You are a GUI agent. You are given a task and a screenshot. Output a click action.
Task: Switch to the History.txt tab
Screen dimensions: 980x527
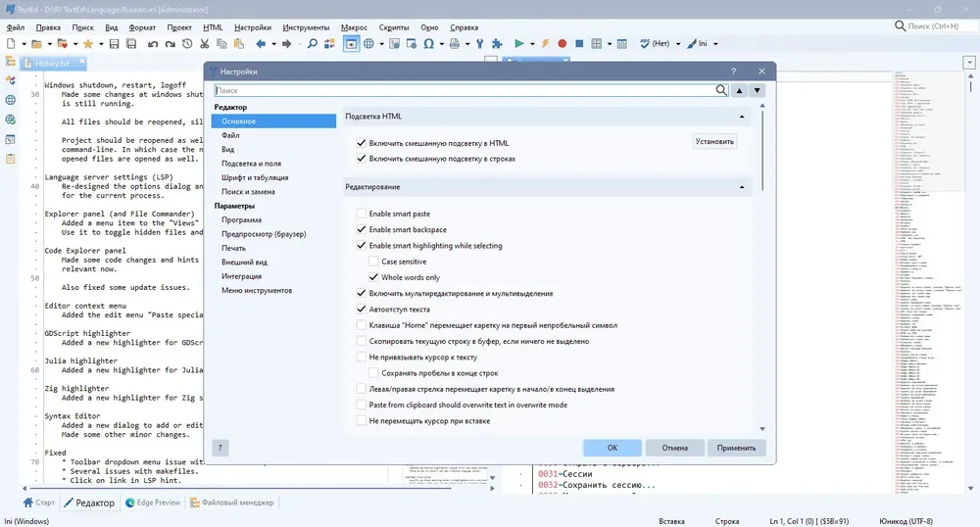[x=53, y=63]
